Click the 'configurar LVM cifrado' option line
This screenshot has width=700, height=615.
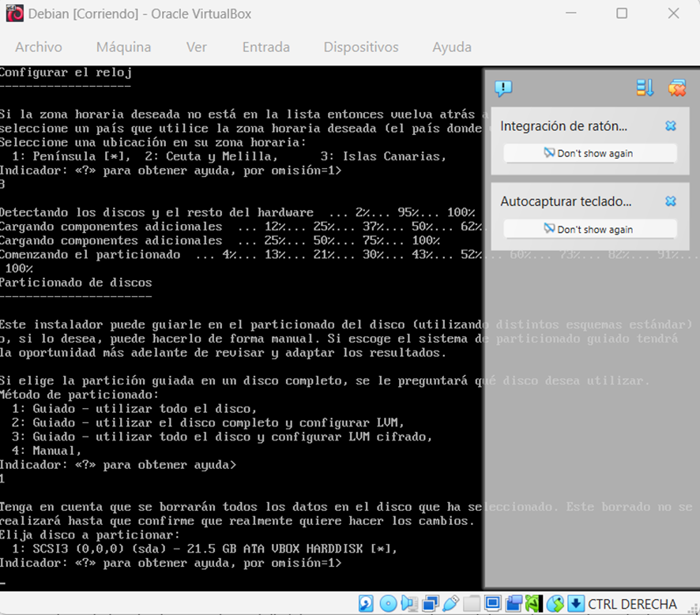pos(222,437)
